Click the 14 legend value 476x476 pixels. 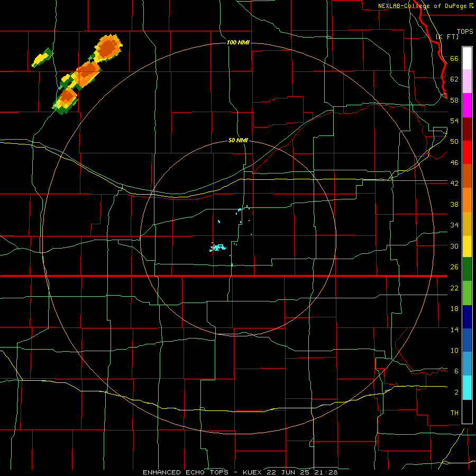click(454, 329)
